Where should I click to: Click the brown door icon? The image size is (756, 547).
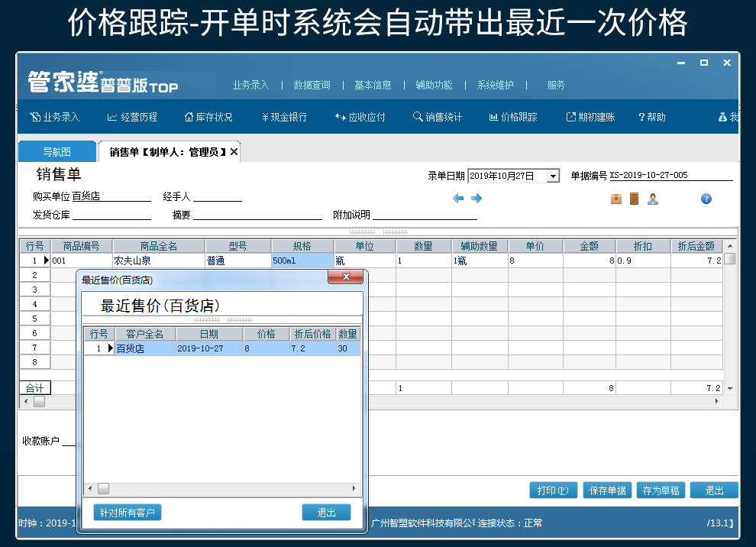coord(634,199)
